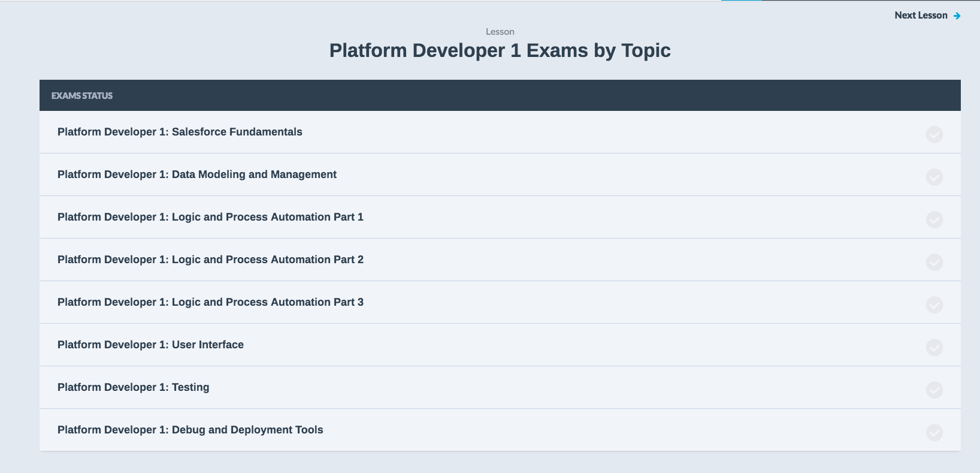Click the Lesson label above the title
Viewport: 980px width, 473px height.
[x=500, y=32]
